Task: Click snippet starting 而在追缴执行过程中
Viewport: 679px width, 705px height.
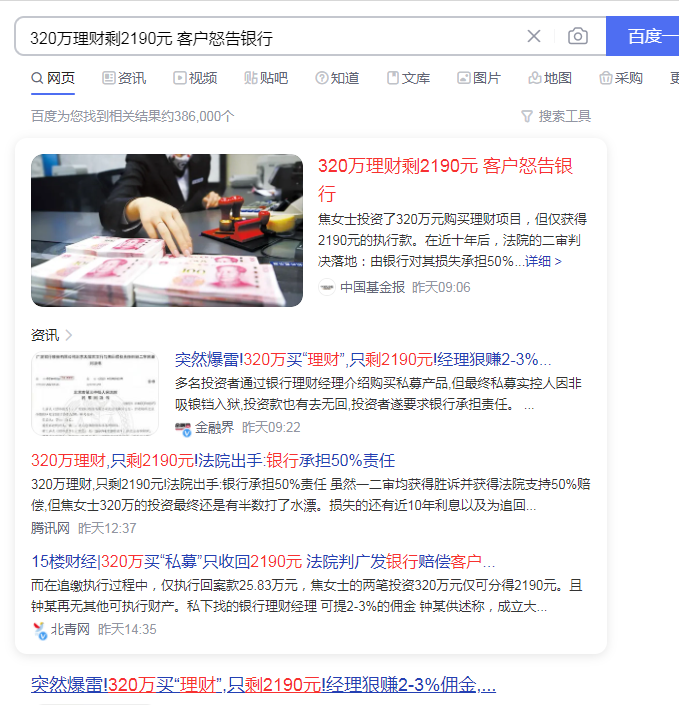Action: click(307, 596)
